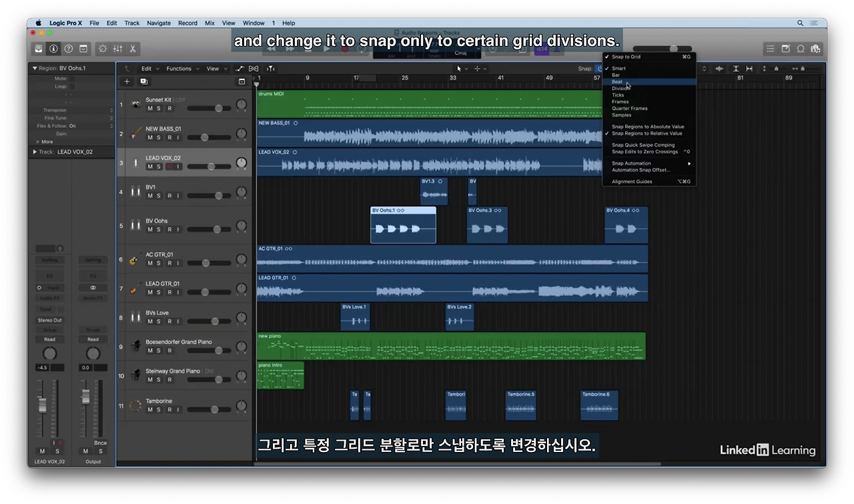Toggle Show Flex icon
This screenshot has width=854, height=504.
pyautogui.click(x=254, y=69)
